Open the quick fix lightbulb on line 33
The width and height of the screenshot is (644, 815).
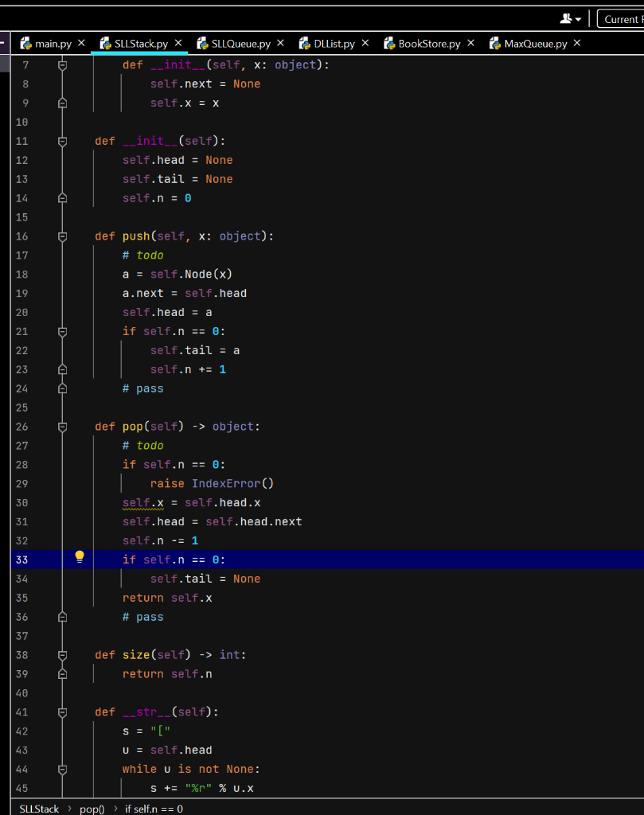coord(79,557)
